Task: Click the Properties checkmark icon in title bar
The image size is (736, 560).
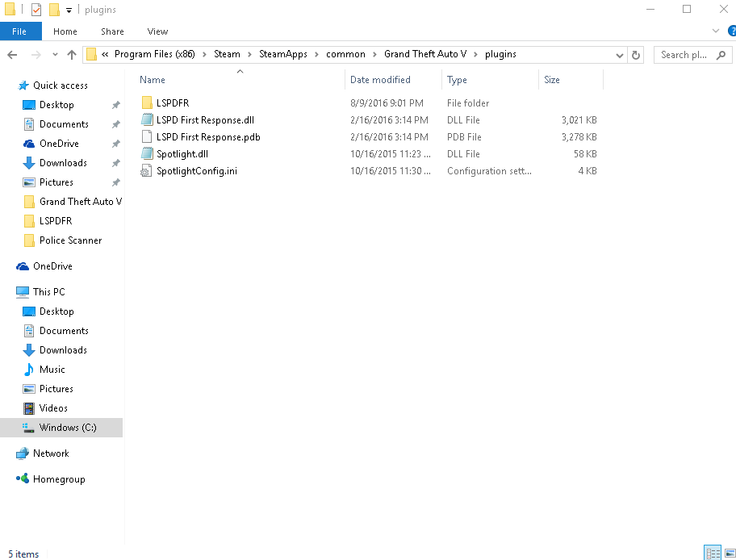Action: 36,10
